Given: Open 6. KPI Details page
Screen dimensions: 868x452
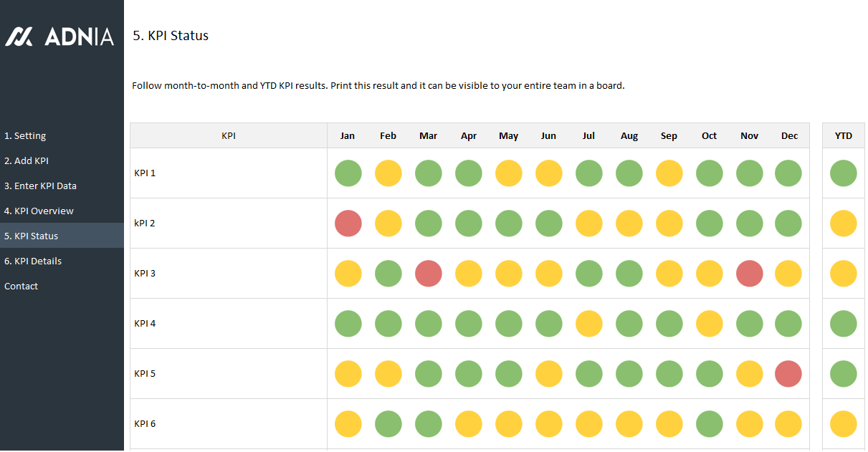Looking at the screenshot, I should 33,261.
